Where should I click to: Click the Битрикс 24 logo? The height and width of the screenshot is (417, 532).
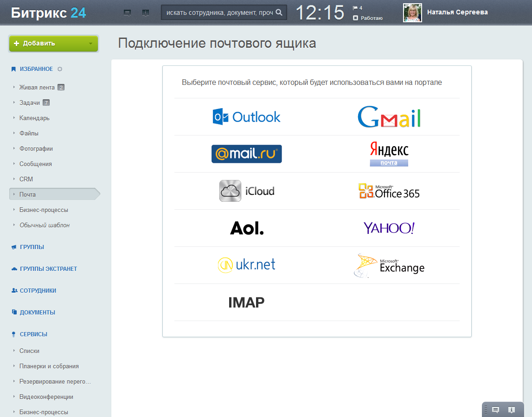pyautogui.click(x=49, y=13)
